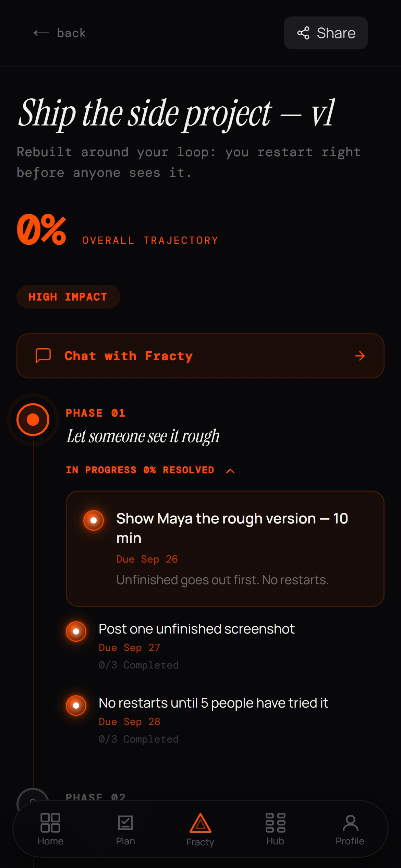This screenshot has height=868, width=401.
Task: Open the chat bubble icon for Fracty
Action: coord(43,355)
